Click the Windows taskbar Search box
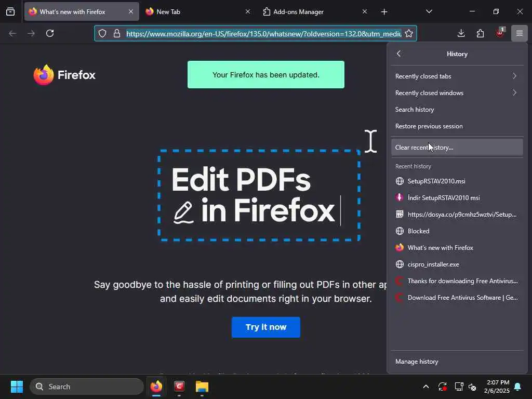 click(87, 387)
